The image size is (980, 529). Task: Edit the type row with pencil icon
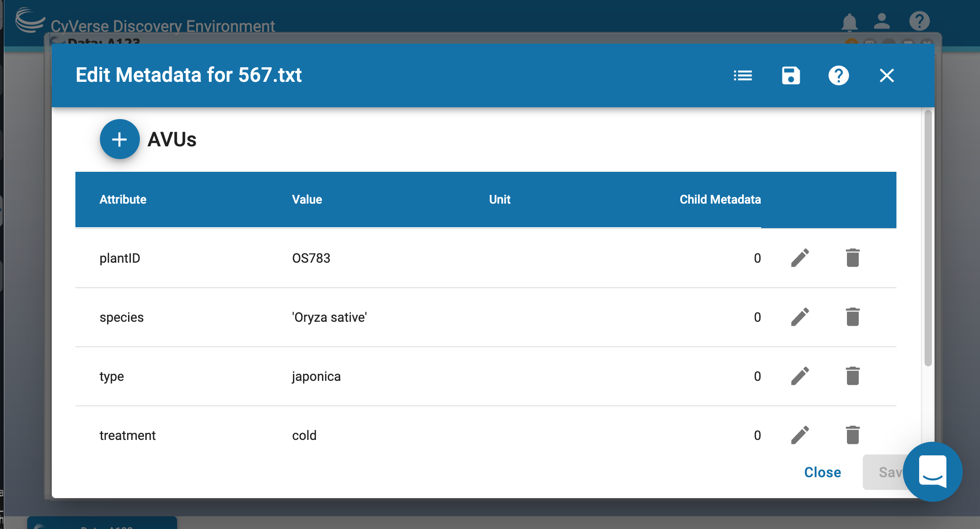(800, 376)
